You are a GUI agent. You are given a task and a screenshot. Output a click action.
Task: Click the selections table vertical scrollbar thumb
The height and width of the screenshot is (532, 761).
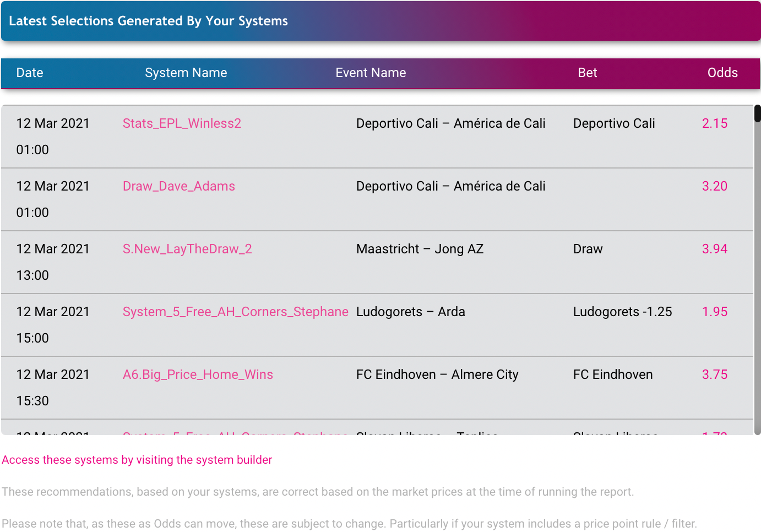758,113
